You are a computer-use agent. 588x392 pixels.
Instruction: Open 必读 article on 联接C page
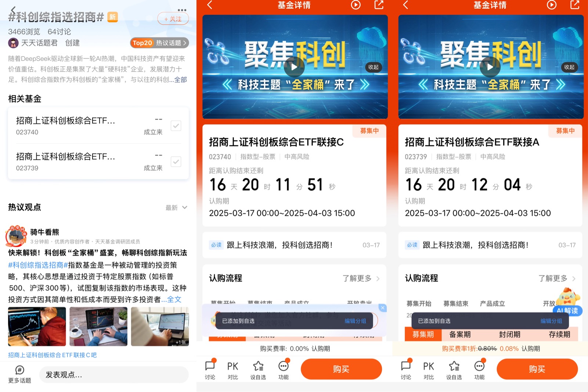pos(294,245)
